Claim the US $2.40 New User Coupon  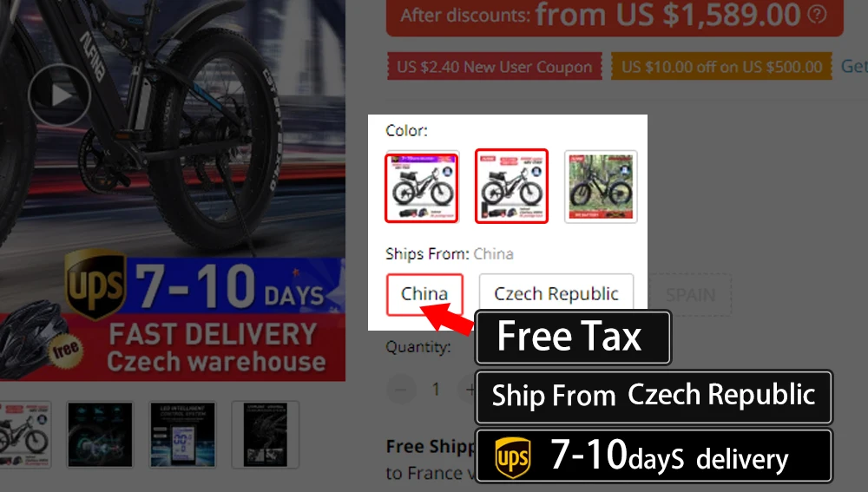(x=495, y=67)
